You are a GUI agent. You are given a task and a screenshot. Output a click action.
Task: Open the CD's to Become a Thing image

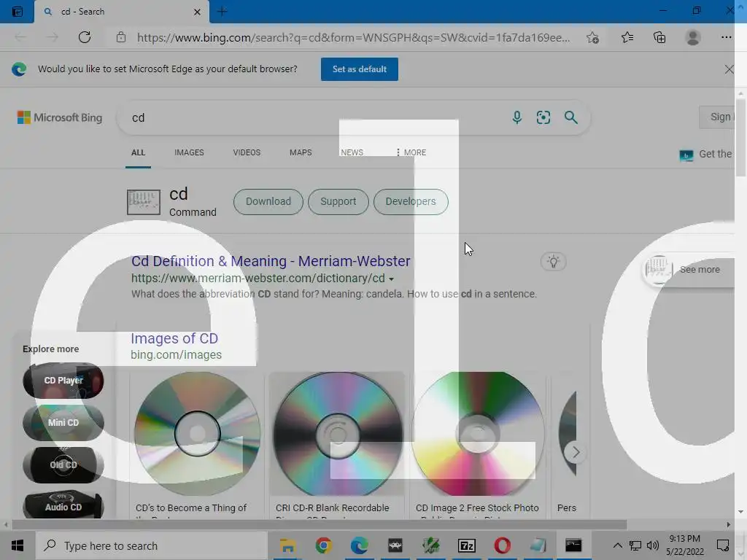pyautogui.click(x=197, y=434)
